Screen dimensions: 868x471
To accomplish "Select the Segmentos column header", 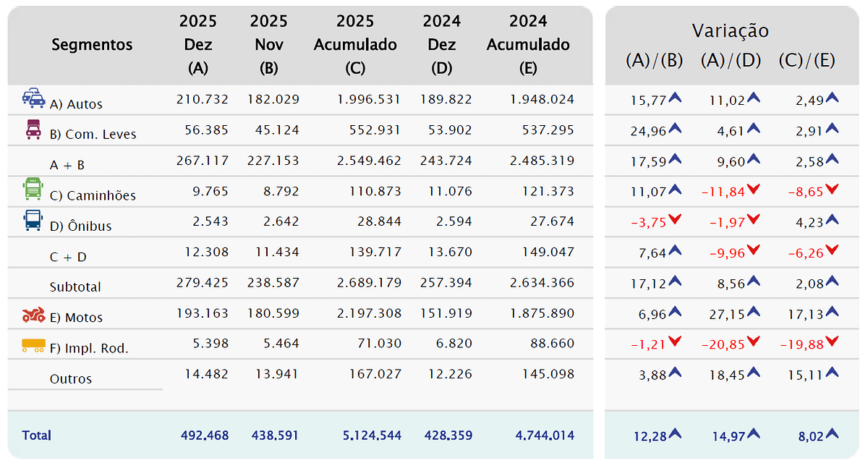I will click(92, 45).
